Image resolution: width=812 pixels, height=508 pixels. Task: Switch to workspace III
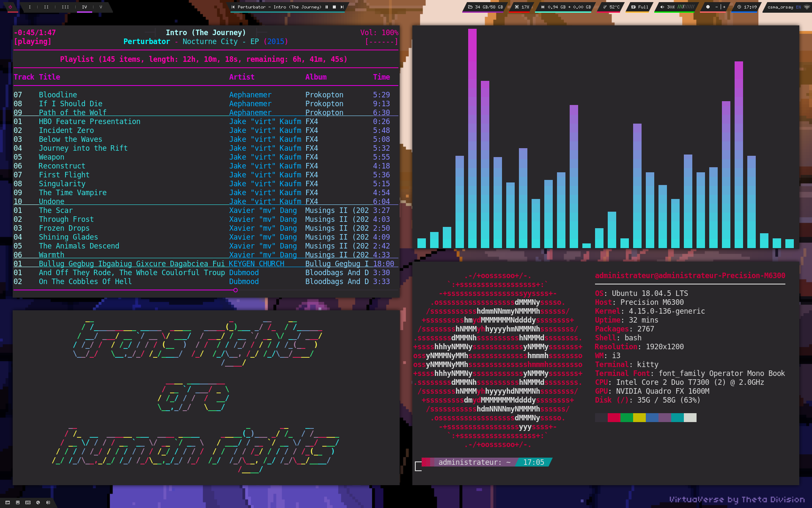point(65,7)
